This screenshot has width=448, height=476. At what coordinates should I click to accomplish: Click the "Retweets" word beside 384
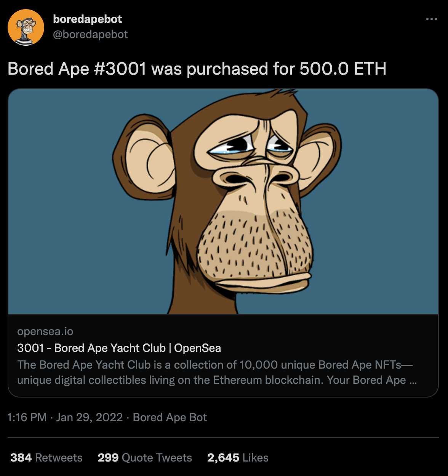(59, 458)
